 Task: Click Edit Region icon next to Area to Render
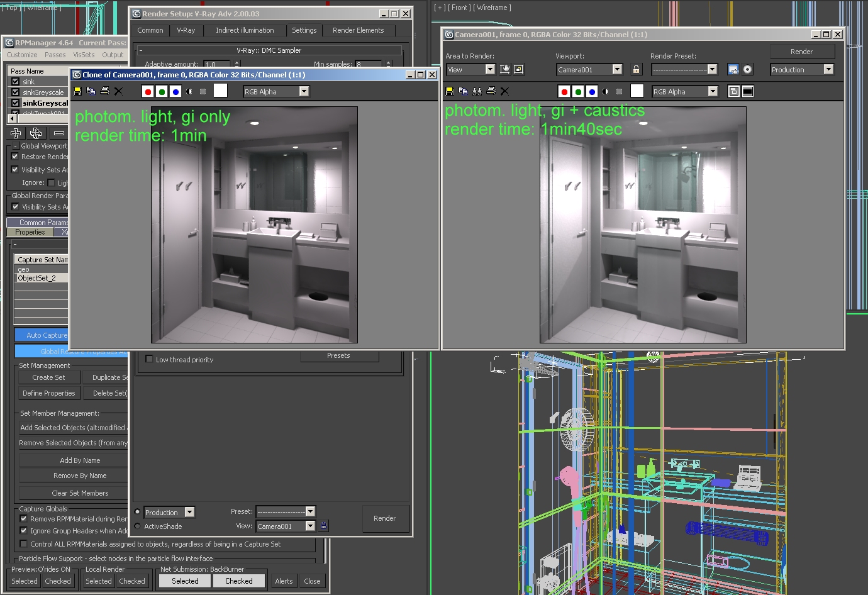point(504,70)
